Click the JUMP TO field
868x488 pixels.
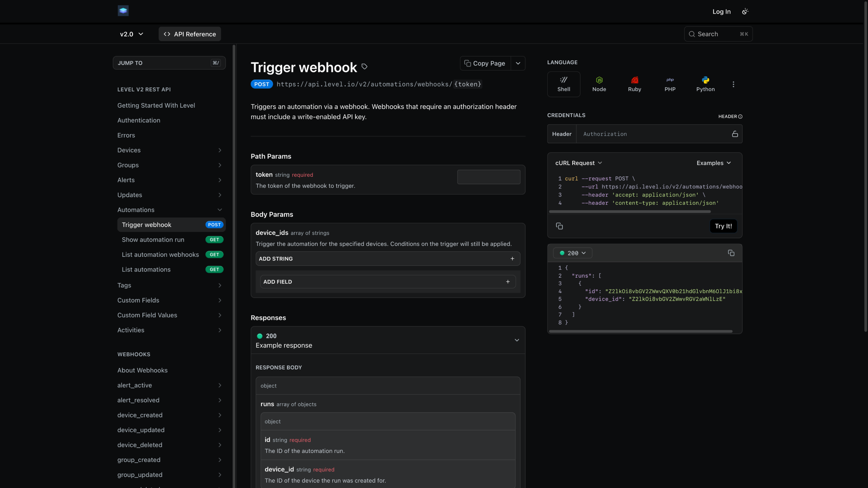pyautogui.click(x=169, y=63)
